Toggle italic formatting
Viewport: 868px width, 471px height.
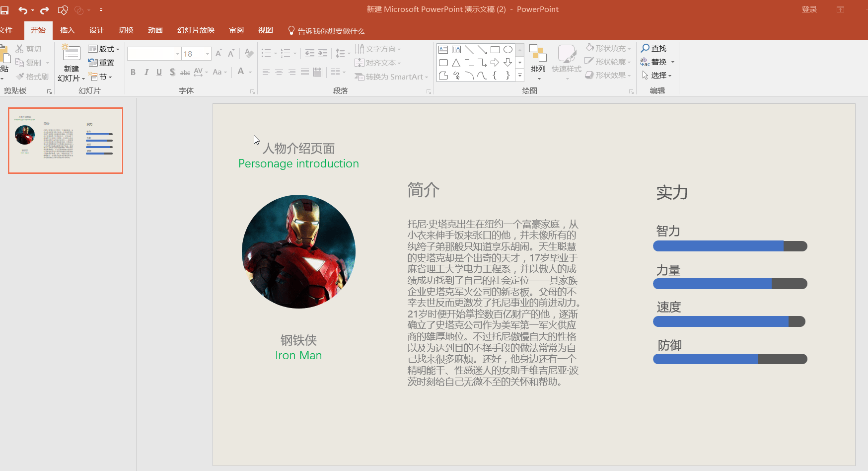[146, 73]
